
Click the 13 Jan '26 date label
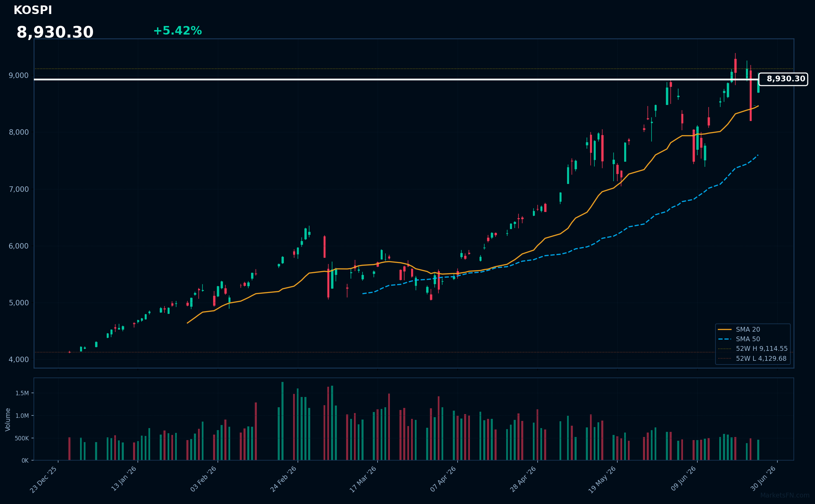[x=124, y=479]
